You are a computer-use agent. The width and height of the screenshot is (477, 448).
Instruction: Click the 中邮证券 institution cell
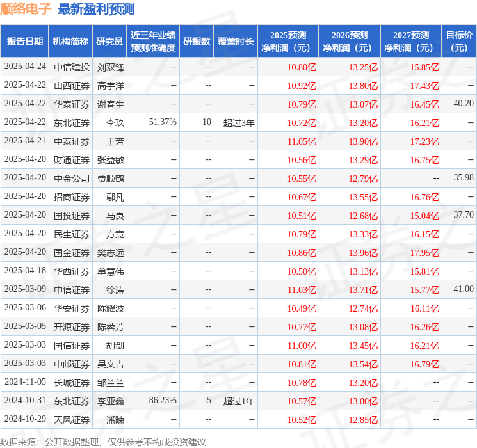(x=72, y=364)
